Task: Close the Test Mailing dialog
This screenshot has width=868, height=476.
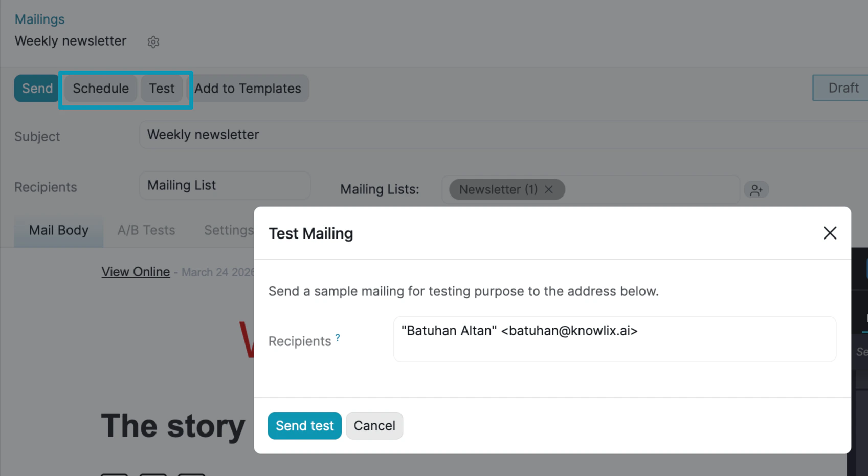Action: (x=830, y=233)
